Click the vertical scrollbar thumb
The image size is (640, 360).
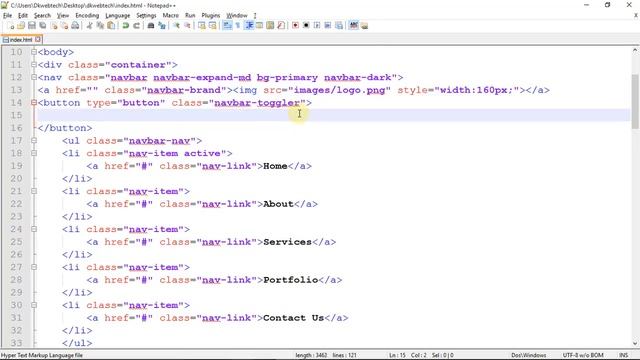635,101
